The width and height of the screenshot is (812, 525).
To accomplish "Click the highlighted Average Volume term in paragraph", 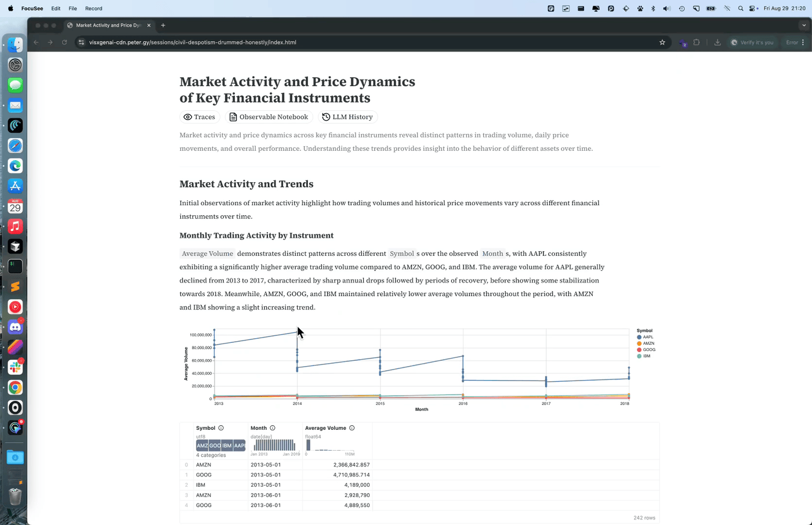I will [207, 254].
